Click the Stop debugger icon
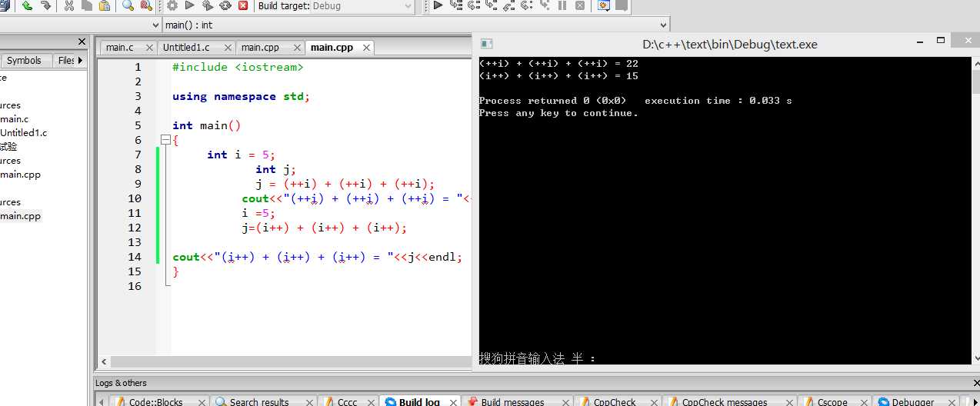This screenshot has height=406, width=980. (580, 5)
